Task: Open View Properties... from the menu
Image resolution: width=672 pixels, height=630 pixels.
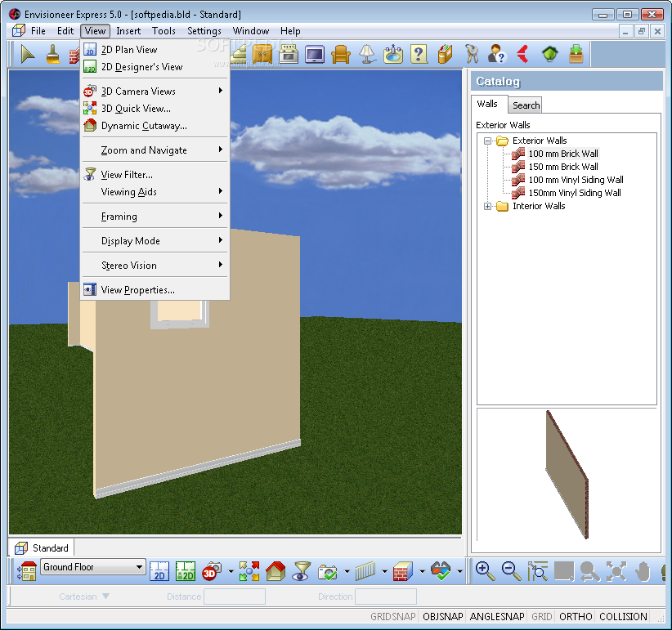Action: [155, 290]
